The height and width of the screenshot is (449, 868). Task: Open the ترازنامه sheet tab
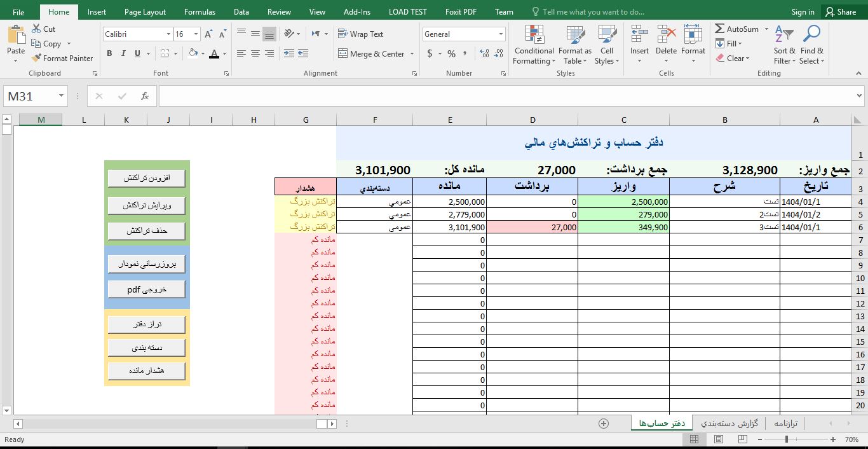point(785,424)
